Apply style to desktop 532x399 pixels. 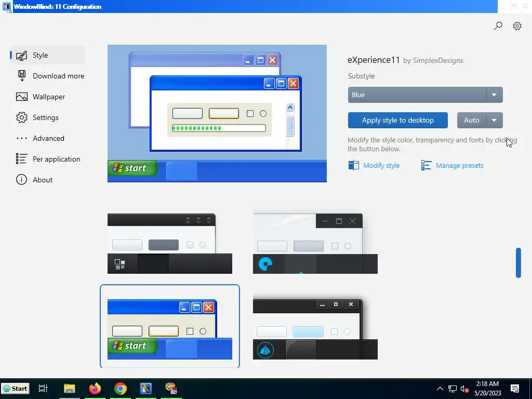click(x=397, y=120)
